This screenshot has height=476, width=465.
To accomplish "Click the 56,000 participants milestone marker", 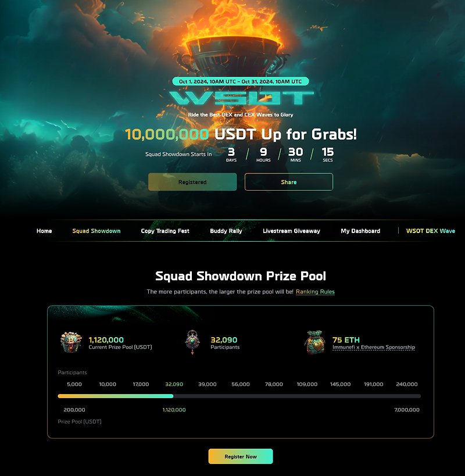I will (241, 384).
